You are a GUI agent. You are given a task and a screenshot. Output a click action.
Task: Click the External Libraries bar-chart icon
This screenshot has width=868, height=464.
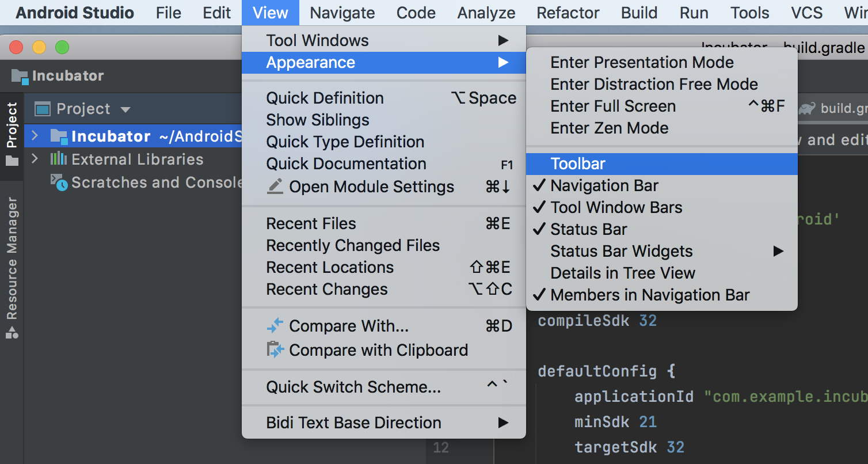[58, 159]
